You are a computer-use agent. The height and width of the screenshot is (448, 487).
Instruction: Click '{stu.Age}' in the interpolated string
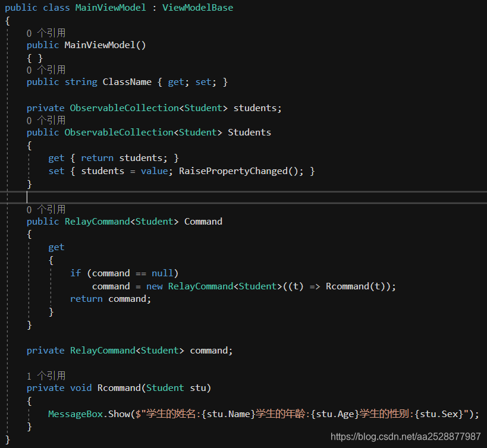pyautogui.click(x=335, y=414)
